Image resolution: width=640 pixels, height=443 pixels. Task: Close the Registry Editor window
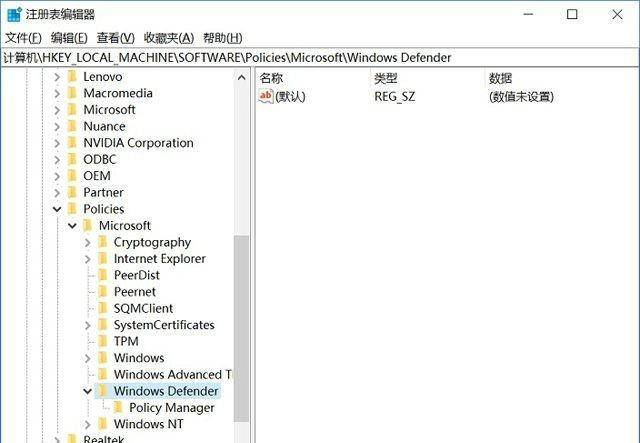pos(617,14)
